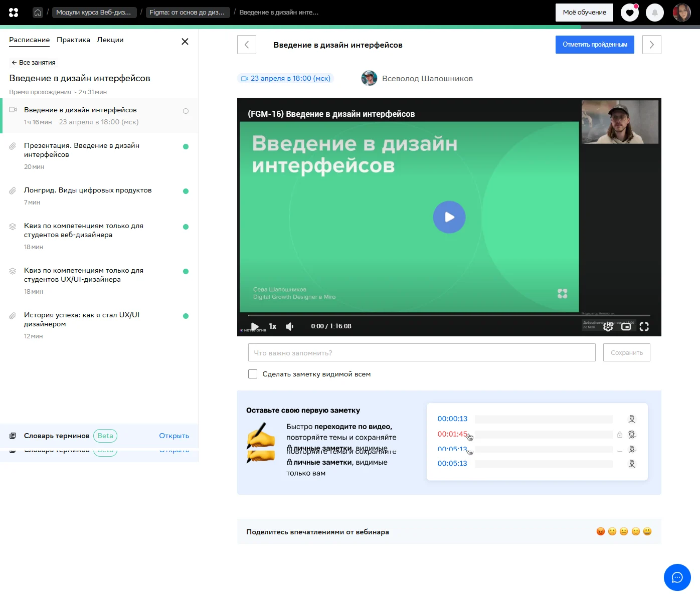
Task: Click the Netology logo in top bar
Action: point(14,13)
